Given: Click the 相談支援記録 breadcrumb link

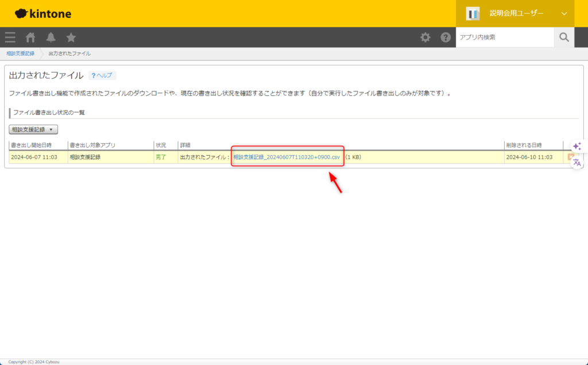Looking at the screenshot, I should 21,53.
